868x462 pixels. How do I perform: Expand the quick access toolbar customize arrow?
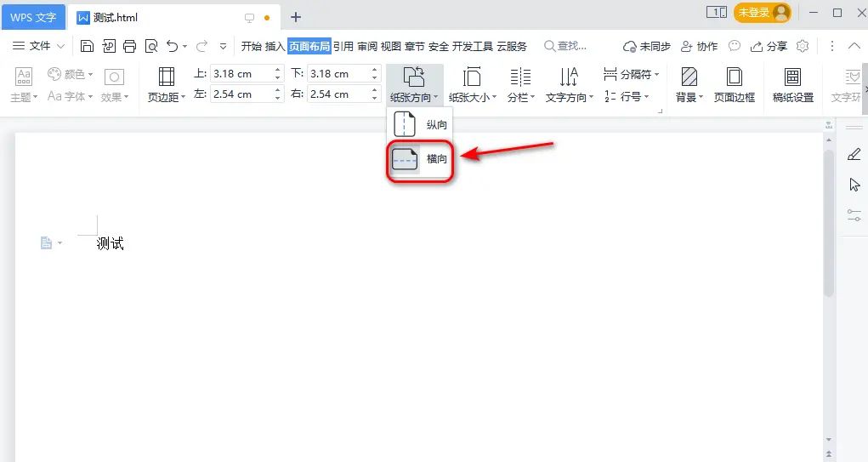pos(223,47)
